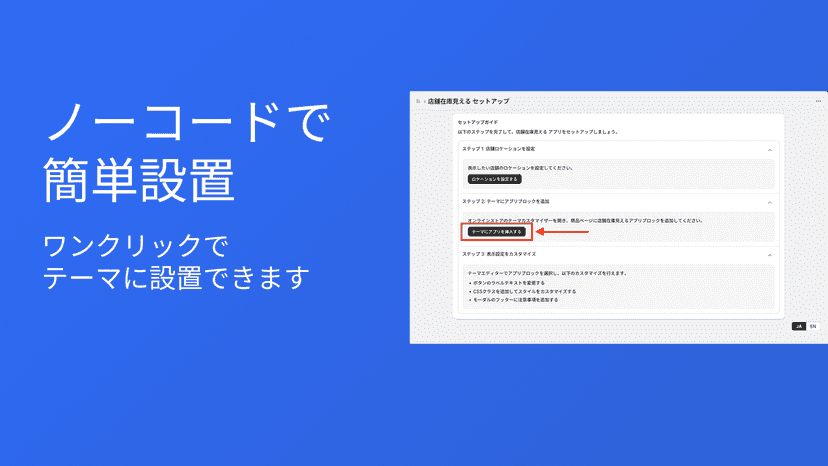Click the テーマにアプリを挿入する button
Viewport: 828px width, 466px height.
(496, 231)
